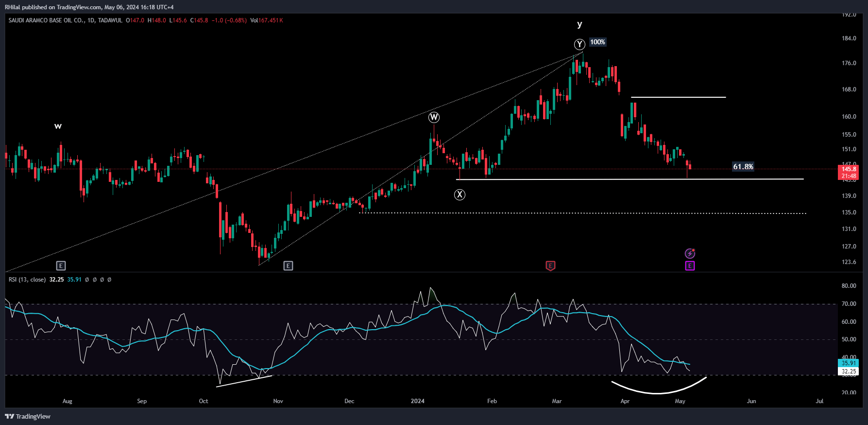Select the circled W wave label
868x425 pixels.
click(434, 117)
